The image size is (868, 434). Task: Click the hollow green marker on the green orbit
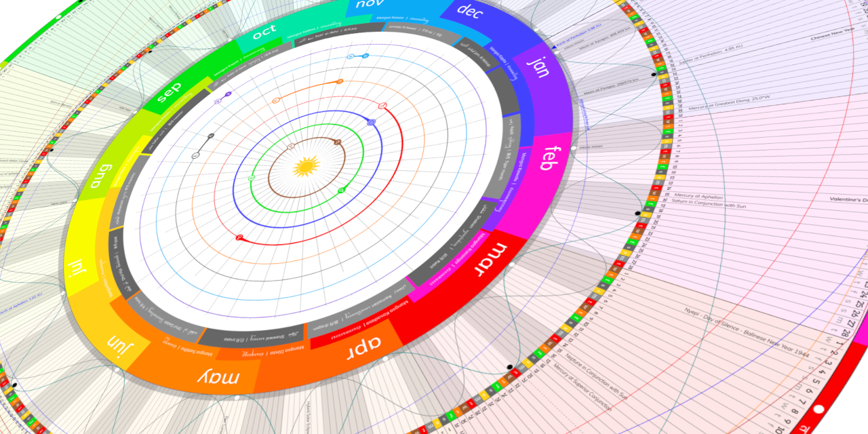(x=252, y=178)
